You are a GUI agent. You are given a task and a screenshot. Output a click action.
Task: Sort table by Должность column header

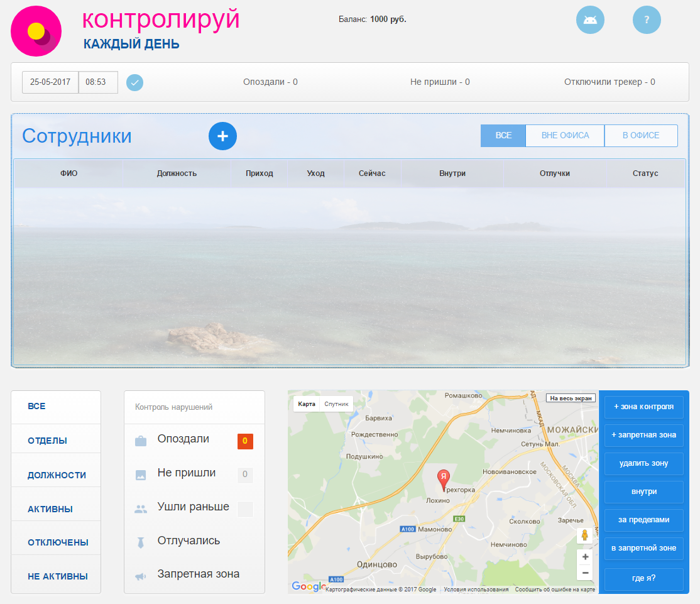177,173
